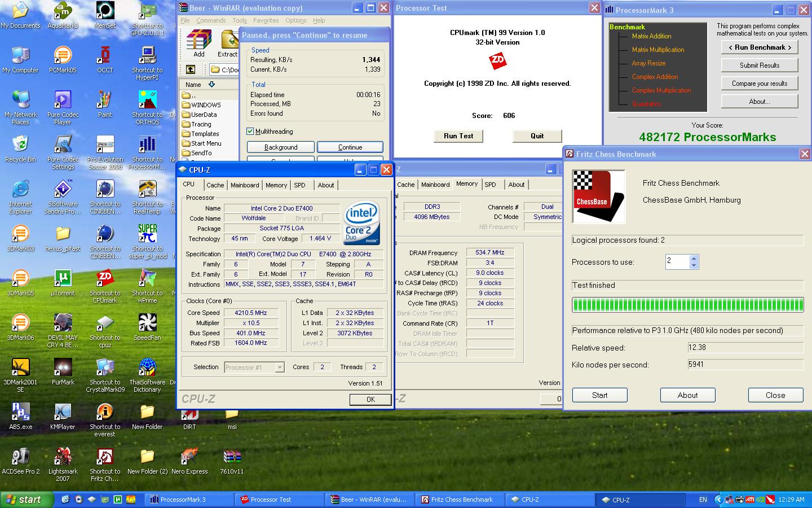Viewport: 812px width, 508px height.
Task: Select the PCMark05 desktop icon
Action: click(63, 59)
